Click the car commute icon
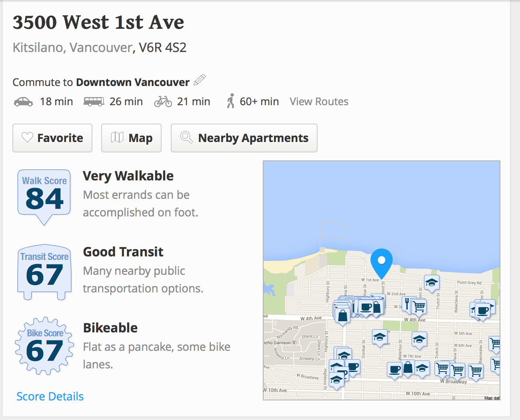Image resolution: width=520 pixels, height=420 pixels. click(24, 102)
